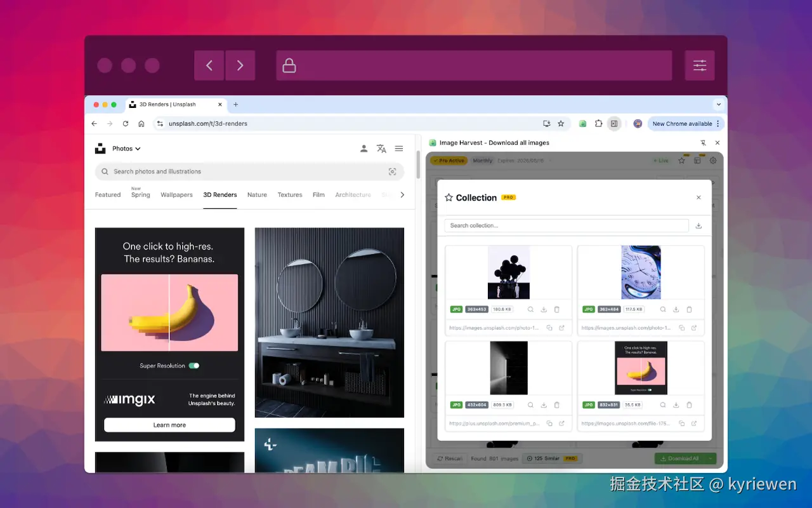
Task: Open the Unsplash user profile icon
Action: point(363,149)
